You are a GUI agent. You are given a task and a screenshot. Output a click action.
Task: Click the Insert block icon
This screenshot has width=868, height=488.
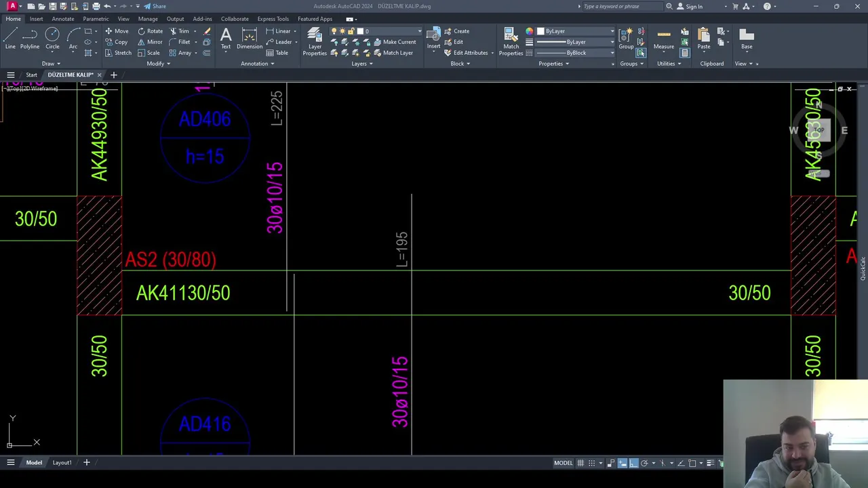point(433,38)
